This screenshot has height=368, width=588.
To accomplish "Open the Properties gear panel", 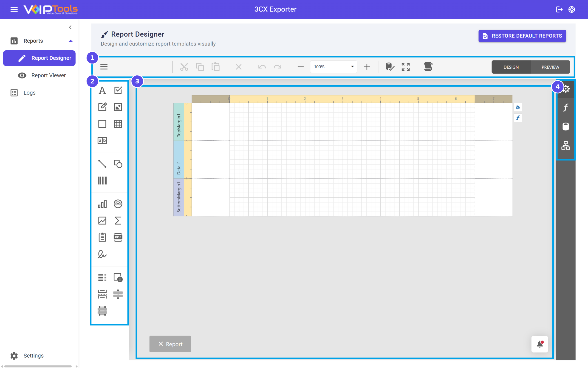I will (x=566, y=89).
